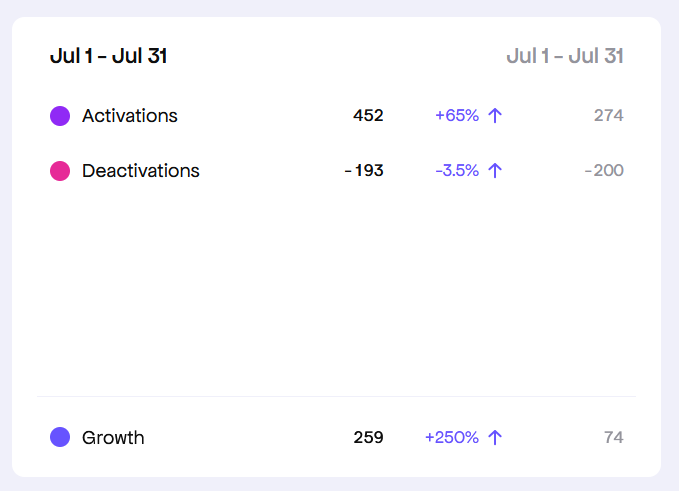Click the up arrow beside +250%
The image size is (679, 491).
495,437
